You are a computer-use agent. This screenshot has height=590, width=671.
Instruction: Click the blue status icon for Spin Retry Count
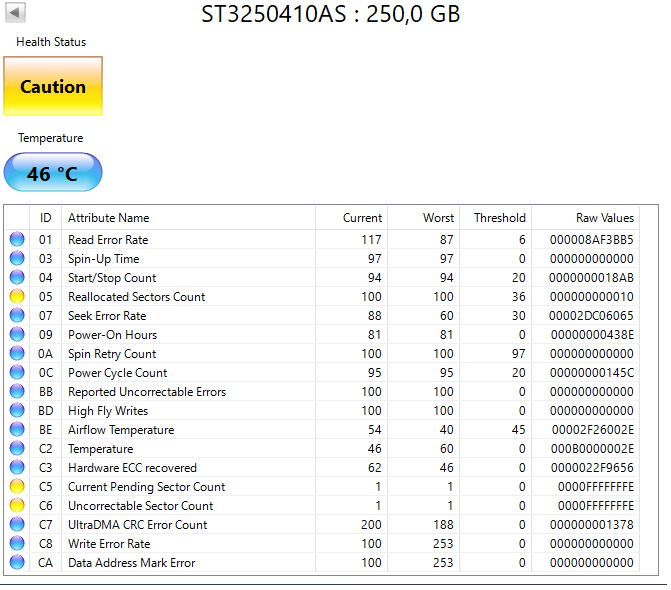click(x=17, y=353)
